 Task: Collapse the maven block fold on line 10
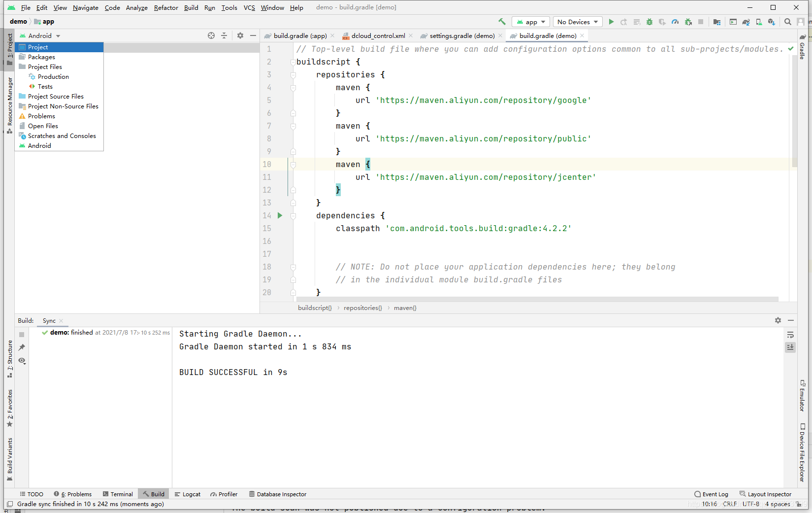293,165
